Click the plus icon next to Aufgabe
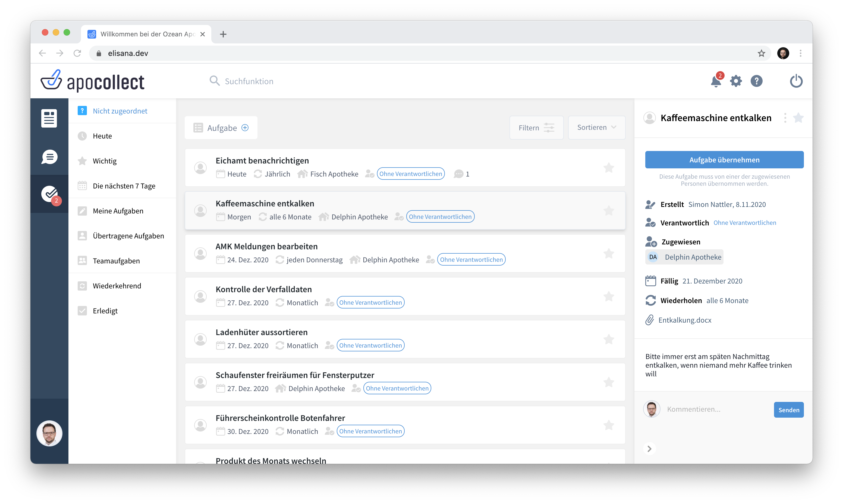Image resolution: width=843 pixels, height=504 pixels. pos(245,128)
